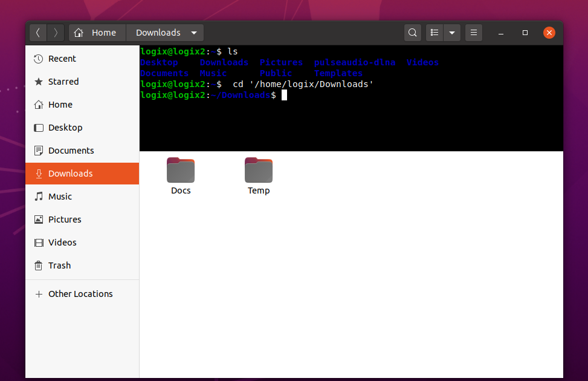This screenshot has height=381, width=588.
Task: Click 'Public' in the terminal output
Action: click(276, 73)
